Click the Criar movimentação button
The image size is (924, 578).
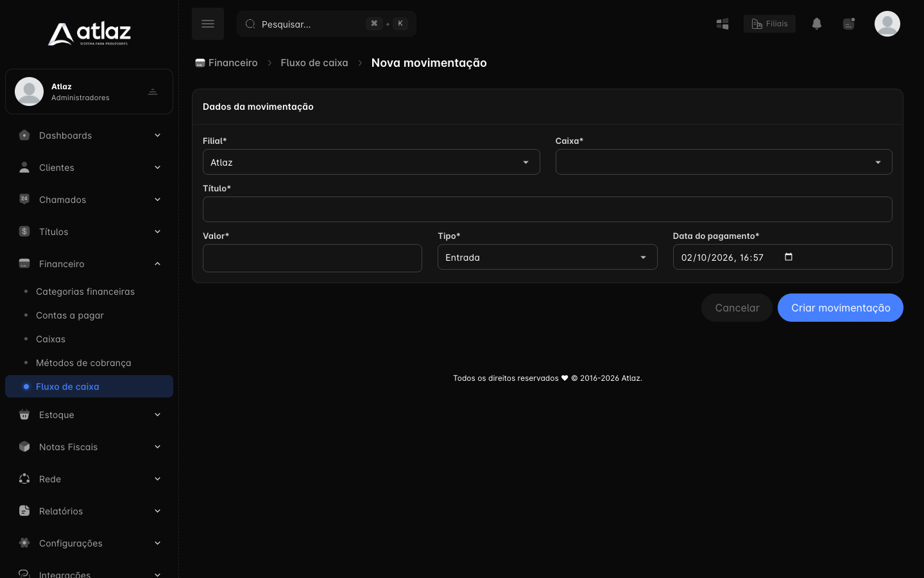pos(841,308)
